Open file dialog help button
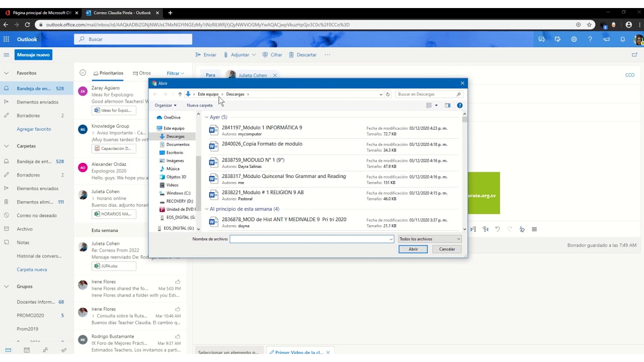 (x=459, y=105)
